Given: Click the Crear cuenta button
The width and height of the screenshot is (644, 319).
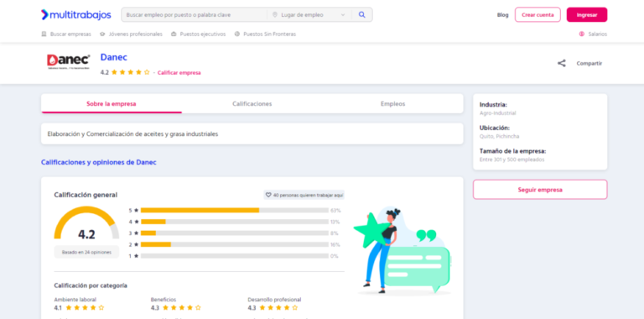Looking at the screenshot, I should [x=538, y=15].
